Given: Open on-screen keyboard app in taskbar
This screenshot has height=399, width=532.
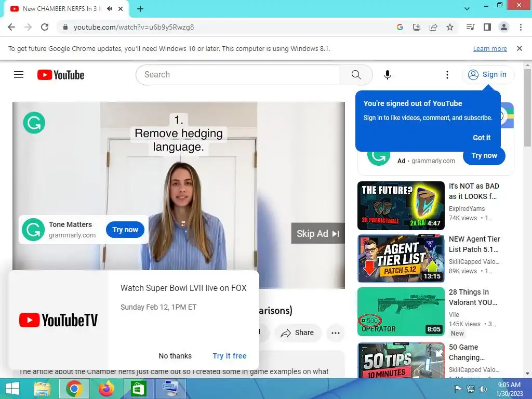Looking at the screenshot, I should 170,389.
